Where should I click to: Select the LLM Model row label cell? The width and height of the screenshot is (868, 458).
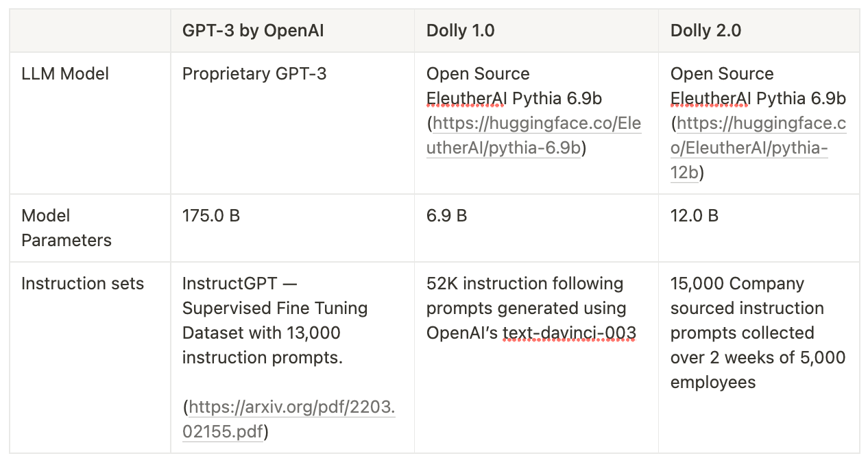click(91, 123)
